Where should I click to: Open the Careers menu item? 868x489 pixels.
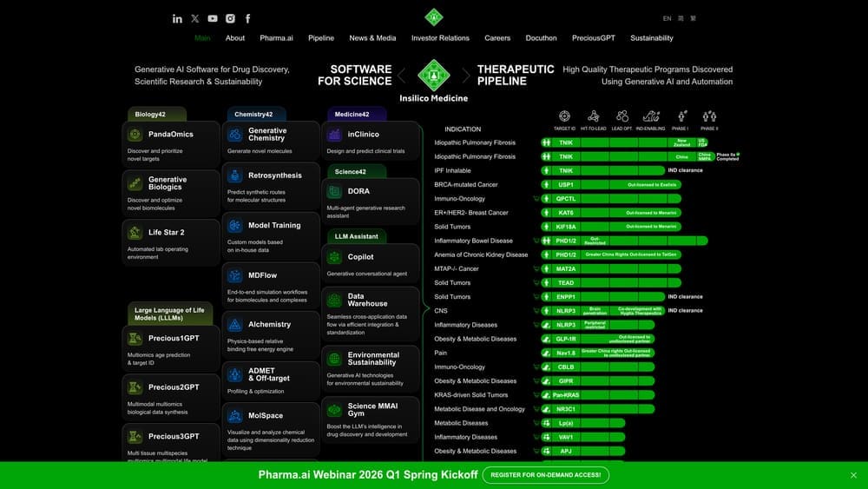[497, 38]
